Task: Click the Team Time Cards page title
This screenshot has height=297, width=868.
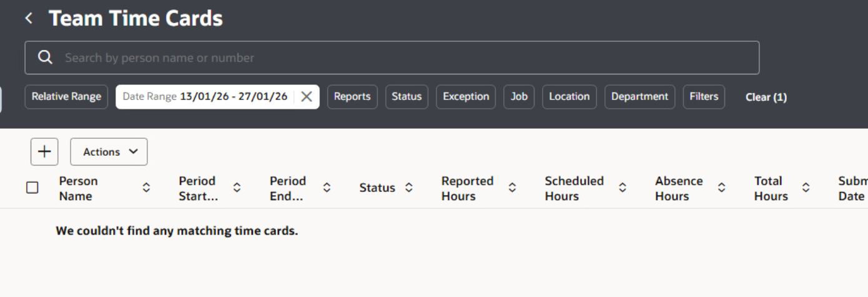Action: [136, 19]
